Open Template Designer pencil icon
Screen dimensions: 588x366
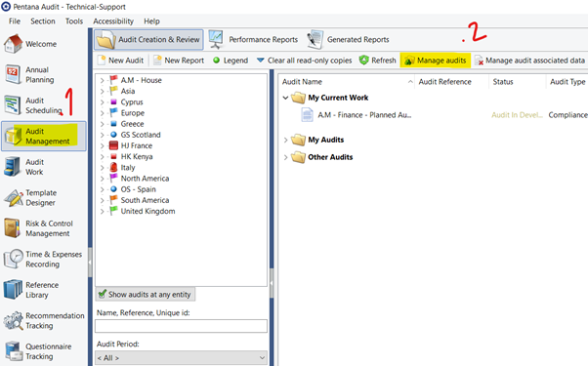(x=13, y=197)
